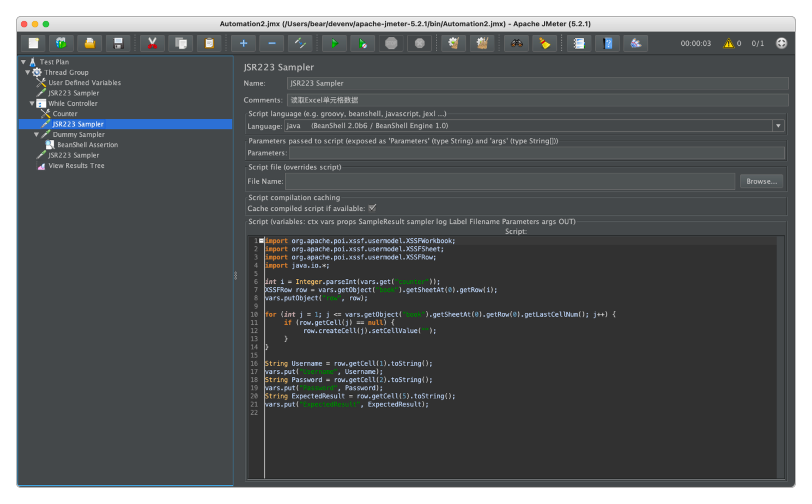Clear all results with double broom icon
812x504 pixels.
(x=482, y=43)
